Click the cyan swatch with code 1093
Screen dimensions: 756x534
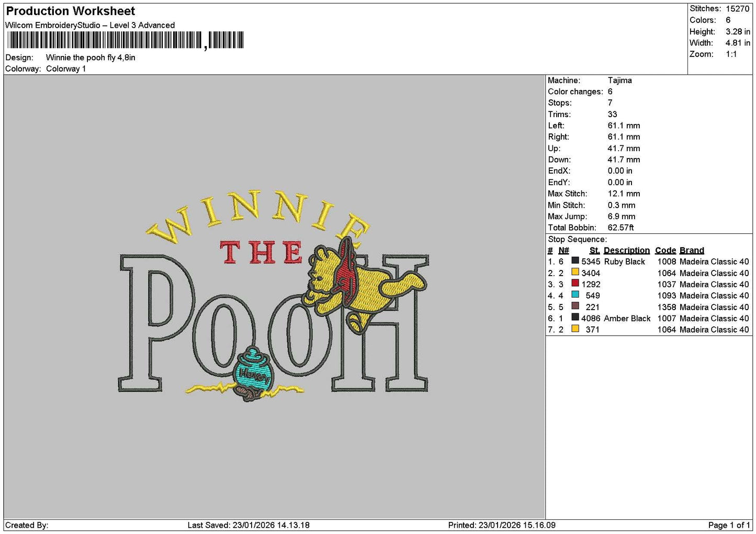pos(575,295)
